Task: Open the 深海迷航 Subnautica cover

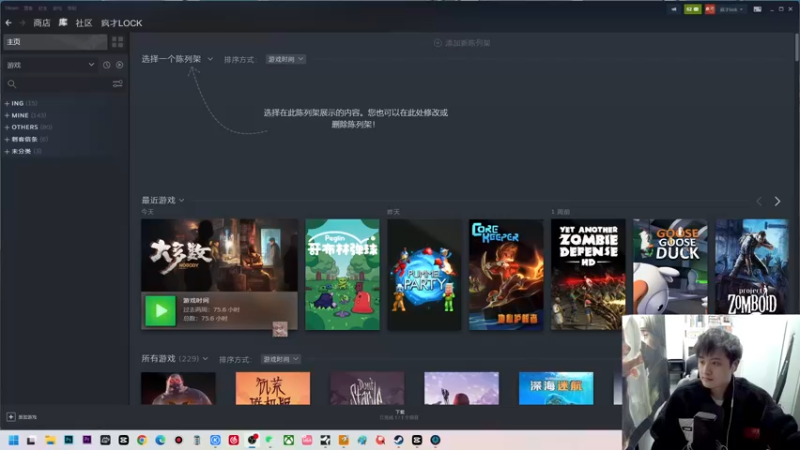Action: pos(556,388)
